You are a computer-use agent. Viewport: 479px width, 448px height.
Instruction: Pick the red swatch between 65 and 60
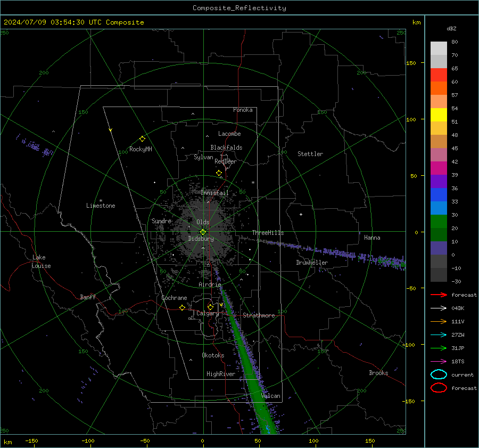click(439, 75)
